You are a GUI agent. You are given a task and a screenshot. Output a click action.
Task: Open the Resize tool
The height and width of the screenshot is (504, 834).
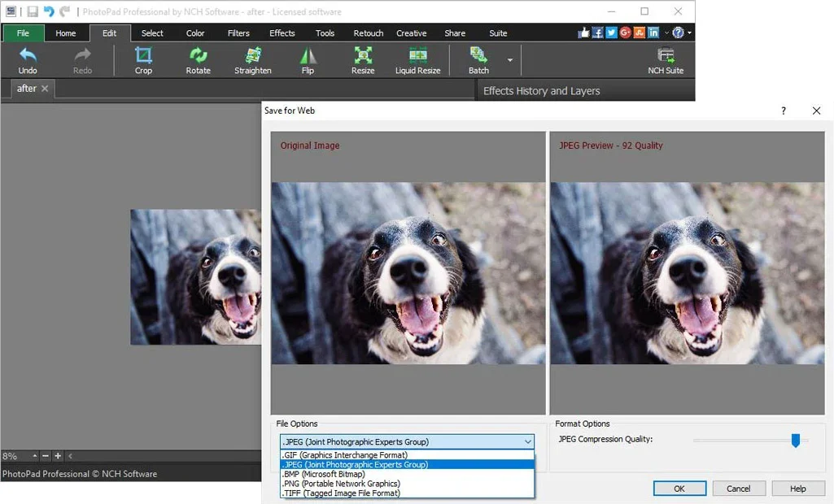point(362,59)
